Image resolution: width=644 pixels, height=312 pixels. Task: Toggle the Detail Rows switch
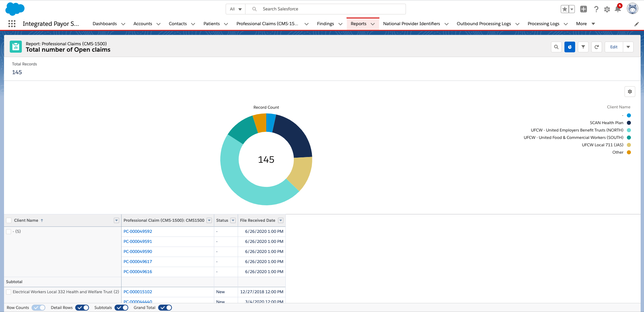82,308
